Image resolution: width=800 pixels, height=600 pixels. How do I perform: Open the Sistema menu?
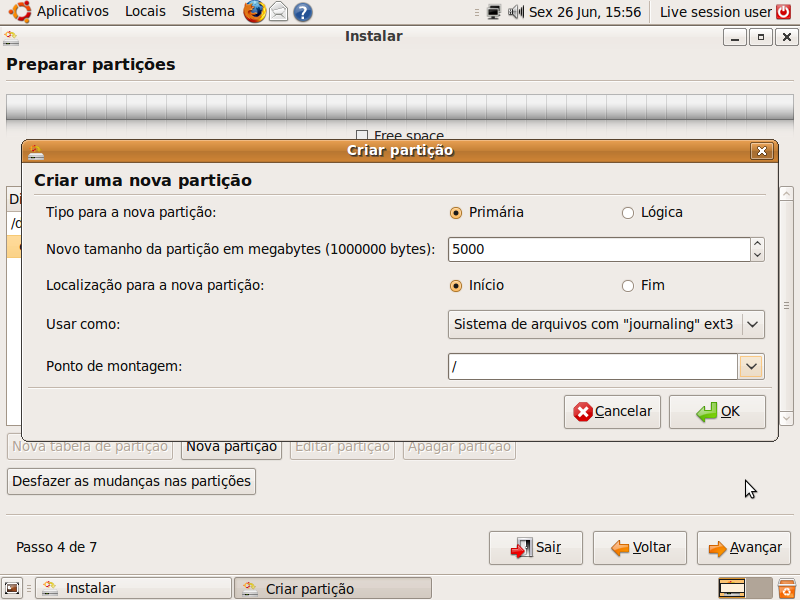pyautogui.click(x=207, y=12)
